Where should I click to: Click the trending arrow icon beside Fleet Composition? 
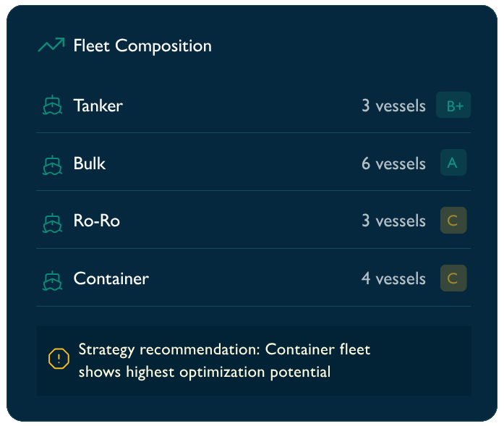51,45
